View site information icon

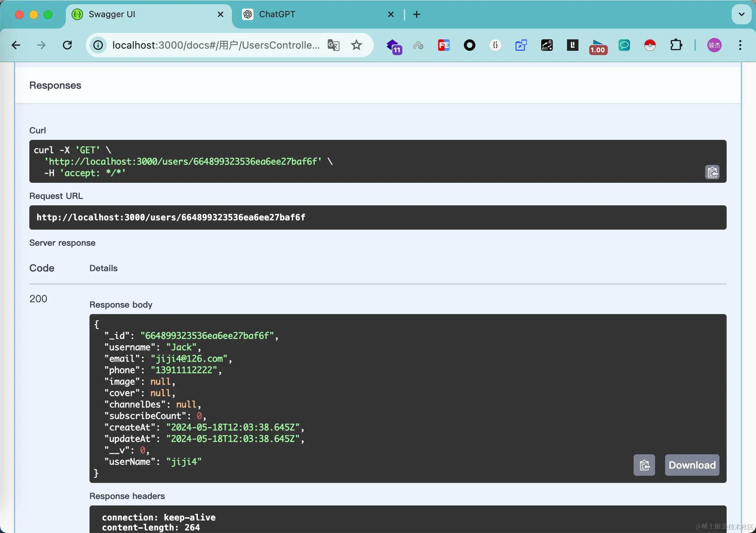[98, 45]
